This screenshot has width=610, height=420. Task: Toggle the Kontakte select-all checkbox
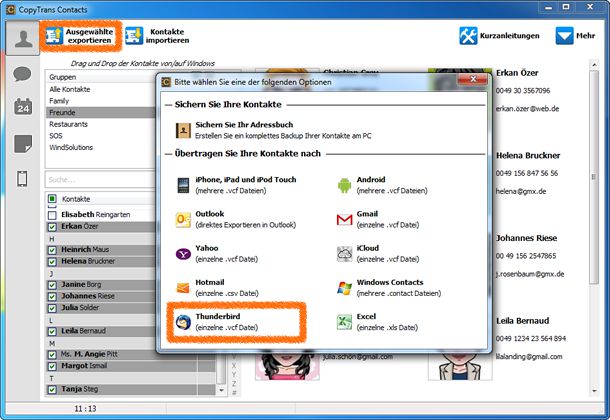pos(52,199)
